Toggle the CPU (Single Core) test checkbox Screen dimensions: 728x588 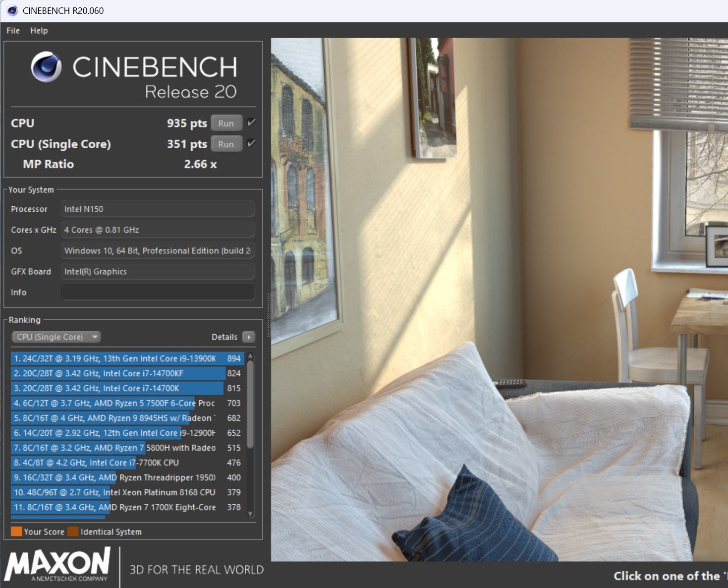click(x=251, y=143)
